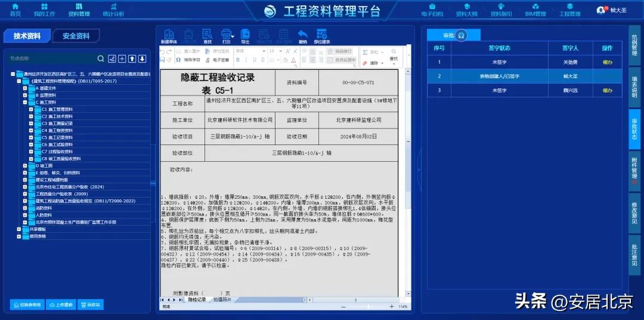Collapse the C 施工资料 tree node
644x320 pixels.
coord(25,103)
